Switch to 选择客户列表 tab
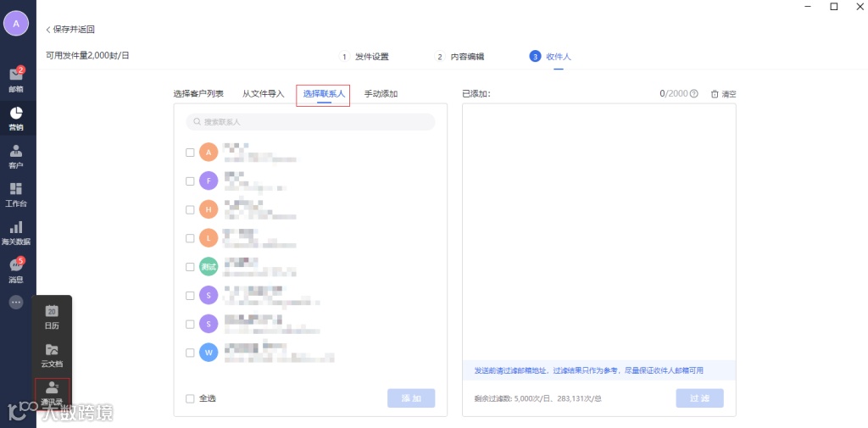 point(198,93)
